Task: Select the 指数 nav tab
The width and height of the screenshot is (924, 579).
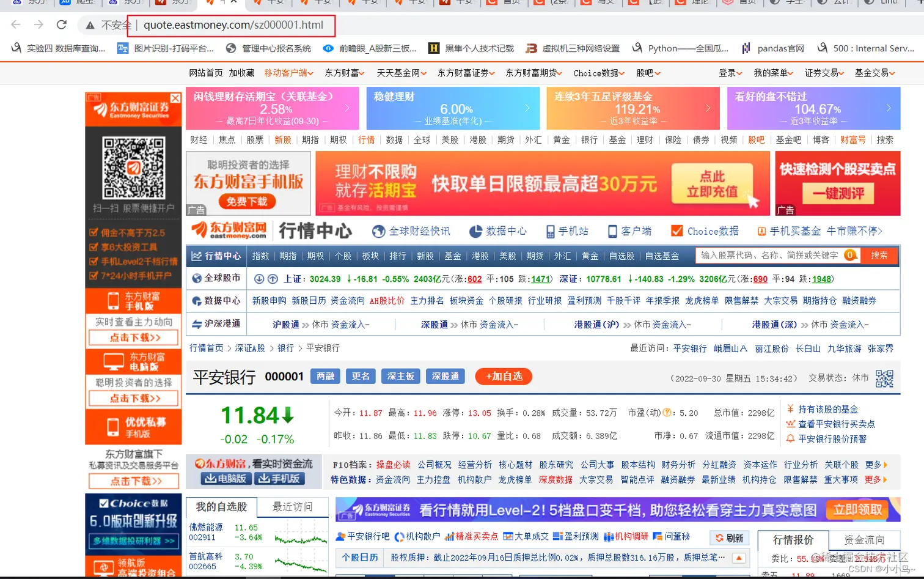Action: [x=260, y=256]
